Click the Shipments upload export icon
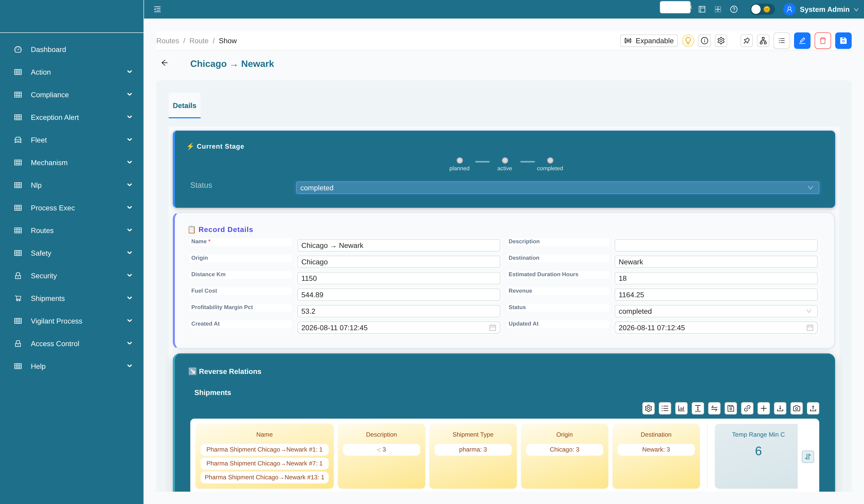 (x=813, y=408)
